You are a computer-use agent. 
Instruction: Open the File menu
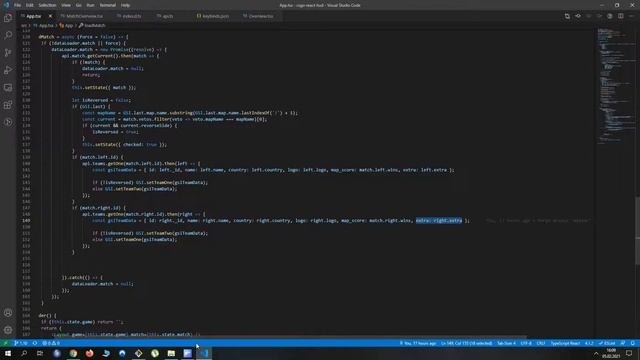tap(18, 5)
